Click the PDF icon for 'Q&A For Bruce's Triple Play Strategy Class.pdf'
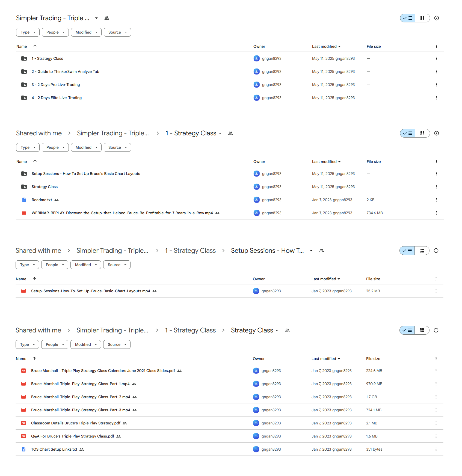The width and height of the screenshot is (462, 476). point(23,436)
